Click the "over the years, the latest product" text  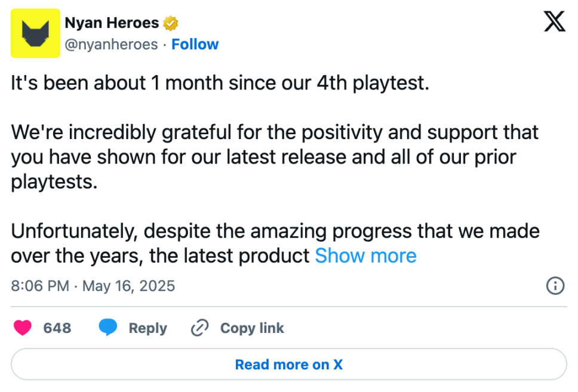click(160, 256)
